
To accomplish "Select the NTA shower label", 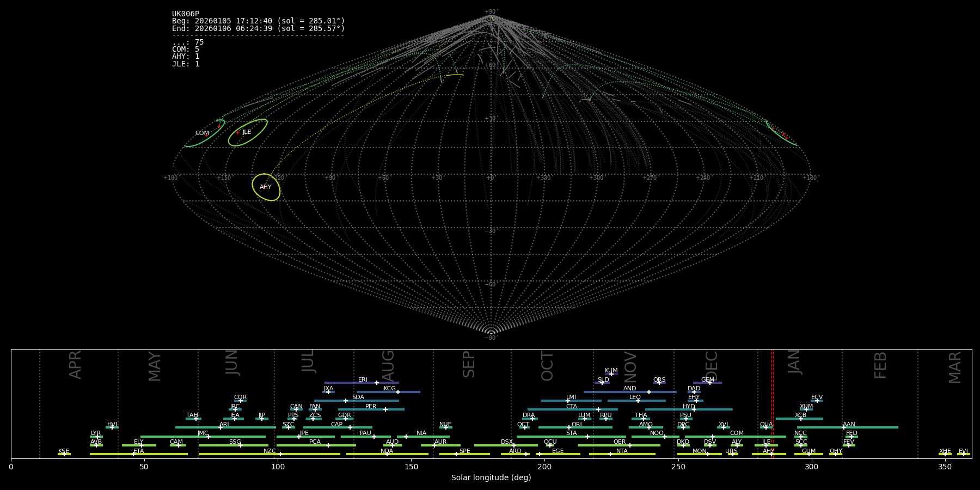I will 622,451.
